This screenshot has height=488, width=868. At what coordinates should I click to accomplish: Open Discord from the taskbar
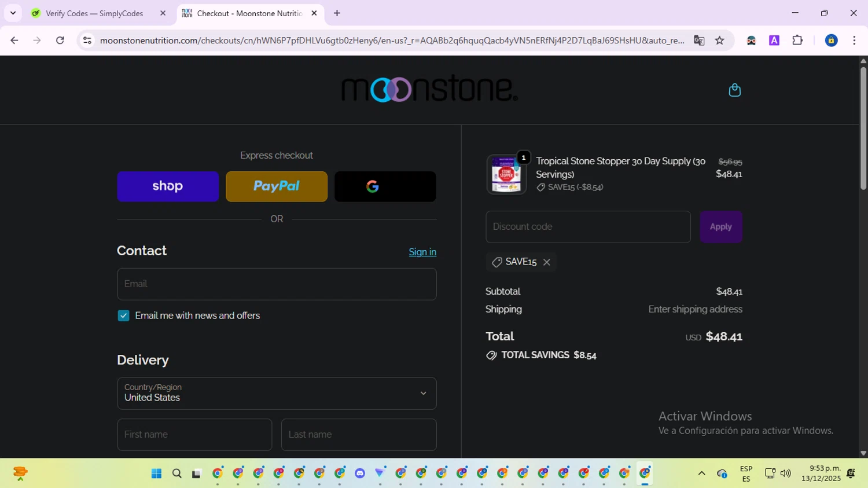click(360, 474)
